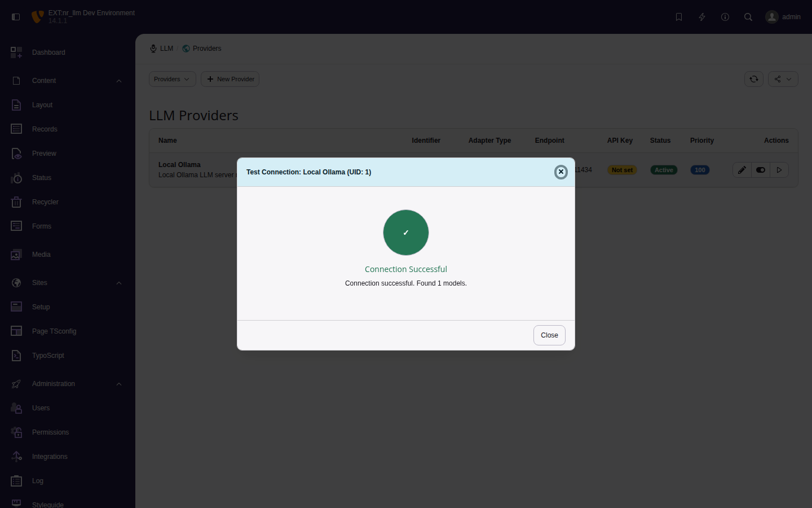Flush caches with the lightning bolt icon
812x508 pixels.
pos(701,17)
